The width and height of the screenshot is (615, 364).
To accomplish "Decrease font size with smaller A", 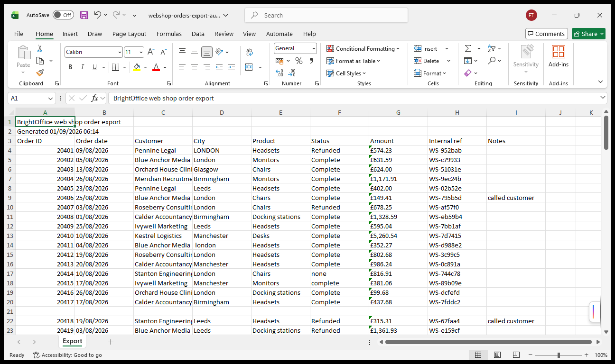I will click(x=163, y=52).
